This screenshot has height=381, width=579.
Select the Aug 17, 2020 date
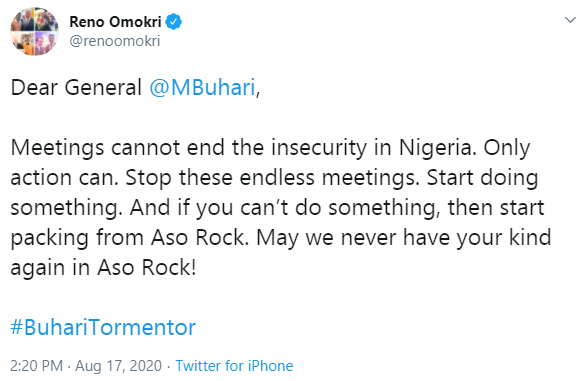coord(119,366)
